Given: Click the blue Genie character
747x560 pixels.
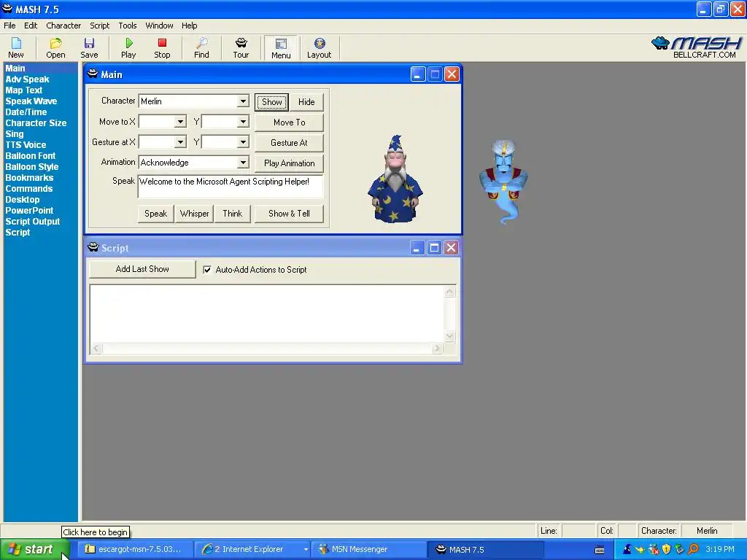Looking at the screenshot, I should point(503,181).
